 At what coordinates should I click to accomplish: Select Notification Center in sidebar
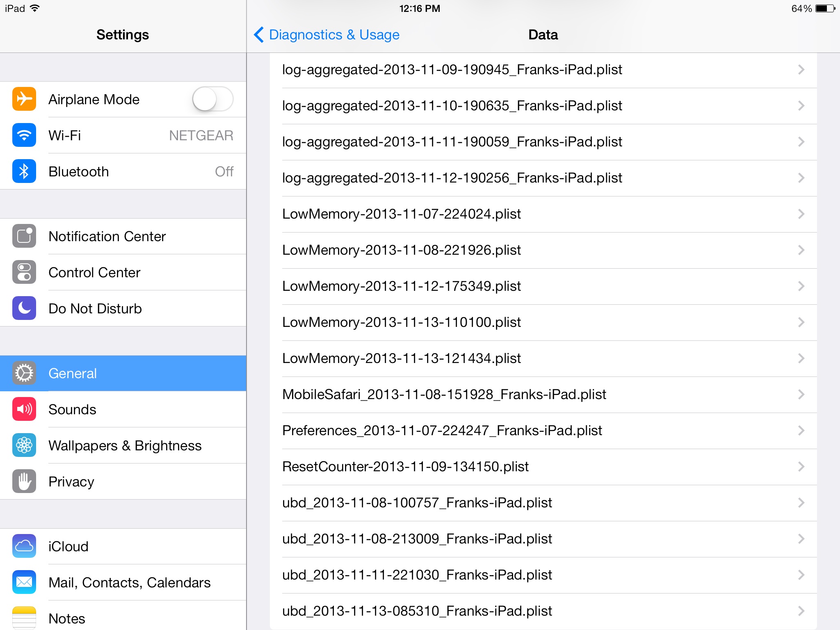123,236
